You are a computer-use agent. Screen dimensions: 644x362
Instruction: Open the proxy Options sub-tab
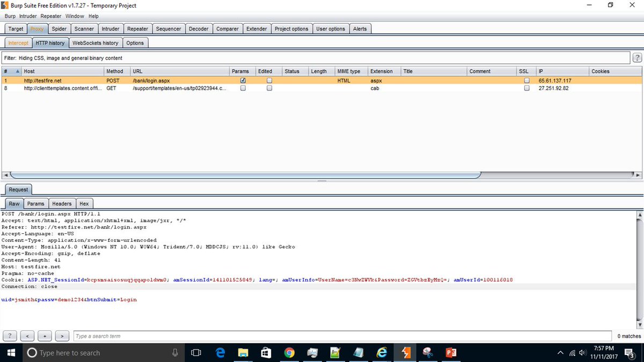[x=135, y=43]
